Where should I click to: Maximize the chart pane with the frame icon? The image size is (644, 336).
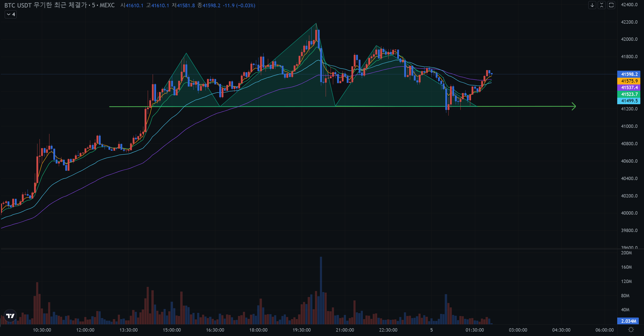click(x=611, y=5)
